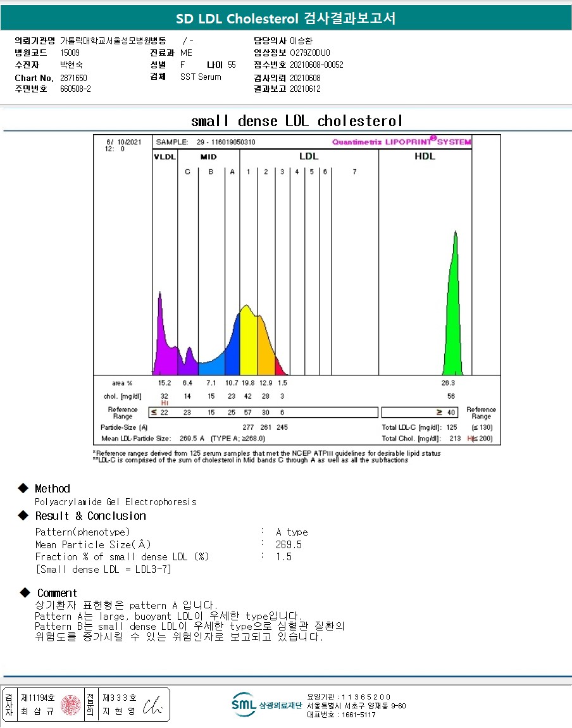Viewport: 572px width, 728px height.
Task: Click HDL cholesterol value 56
Action: click(x=451, y=396)
